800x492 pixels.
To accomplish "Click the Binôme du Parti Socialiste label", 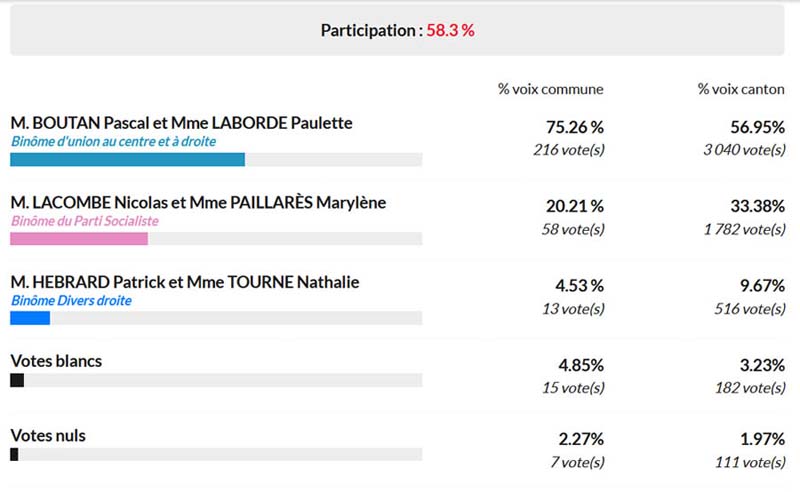I will pyautogui.click(x=85, y=221).
